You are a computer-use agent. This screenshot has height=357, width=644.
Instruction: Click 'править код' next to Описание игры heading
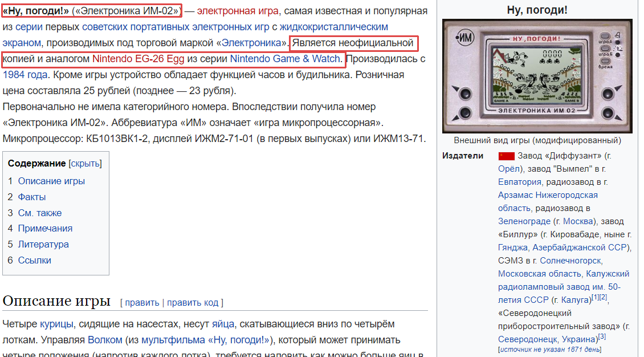192,303
